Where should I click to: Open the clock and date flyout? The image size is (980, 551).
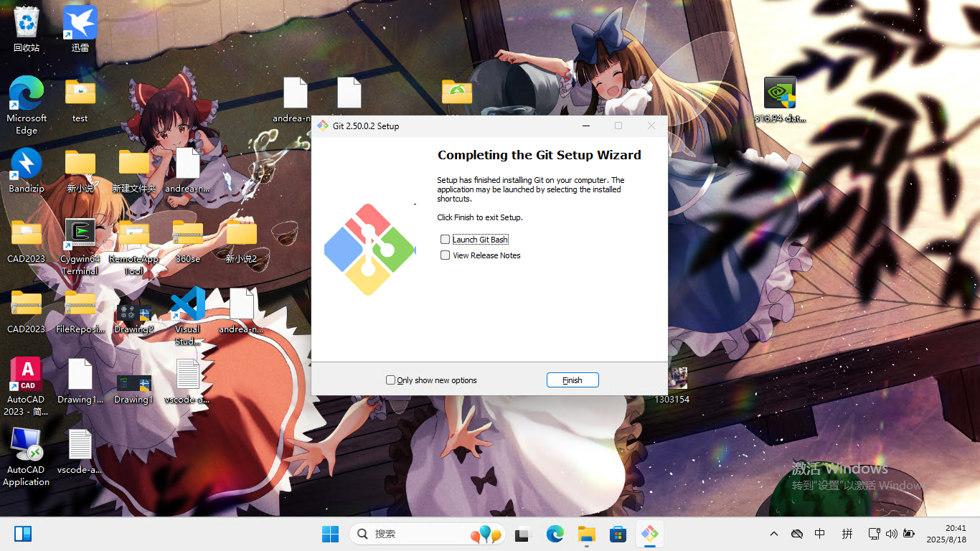tap(946, 534)
